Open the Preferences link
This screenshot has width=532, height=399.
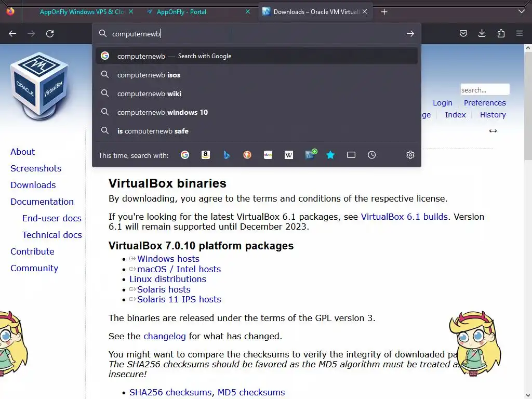click(x=485, y=103)
